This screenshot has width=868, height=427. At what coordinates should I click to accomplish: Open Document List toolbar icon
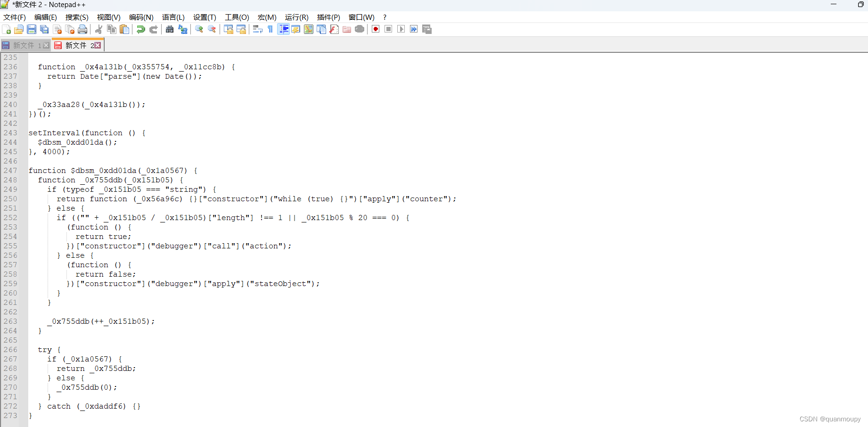point(321,29)
